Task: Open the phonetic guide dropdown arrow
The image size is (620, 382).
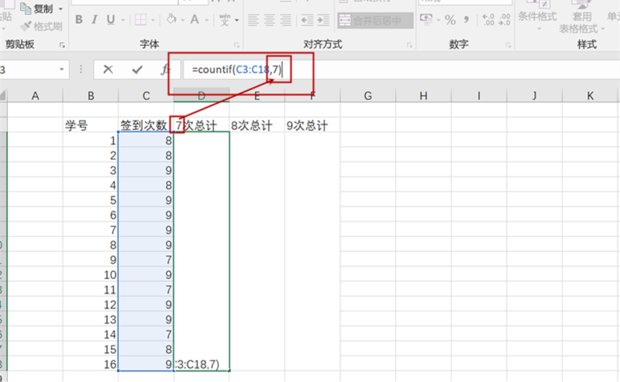Action: [236, 20]
